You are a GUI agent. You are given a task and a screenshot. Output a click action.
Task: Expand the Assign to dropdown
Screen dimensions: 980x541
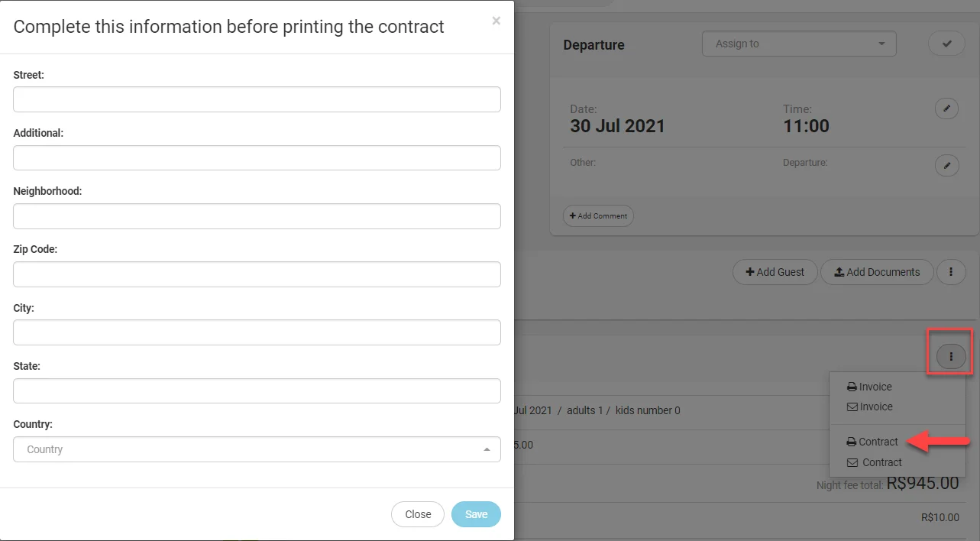click(798, 44)
